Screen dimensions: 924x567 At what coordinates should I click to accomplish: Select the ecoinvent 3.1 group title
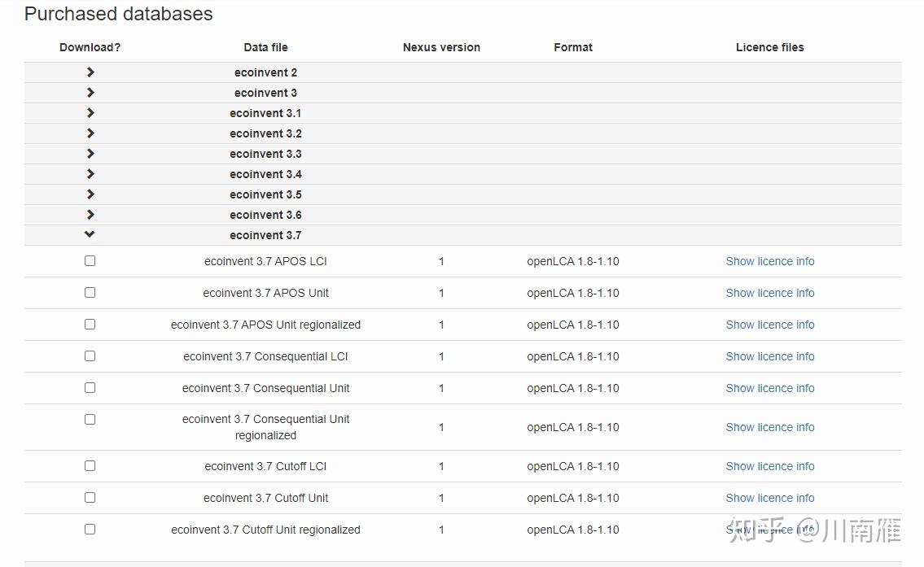click(x=265, y=113)
